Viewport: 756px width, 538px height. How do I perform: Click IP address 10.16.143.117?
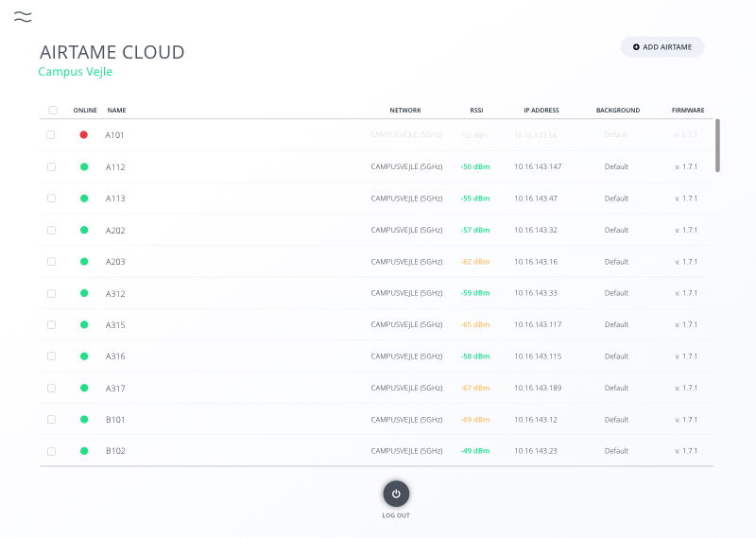(538, 324)
